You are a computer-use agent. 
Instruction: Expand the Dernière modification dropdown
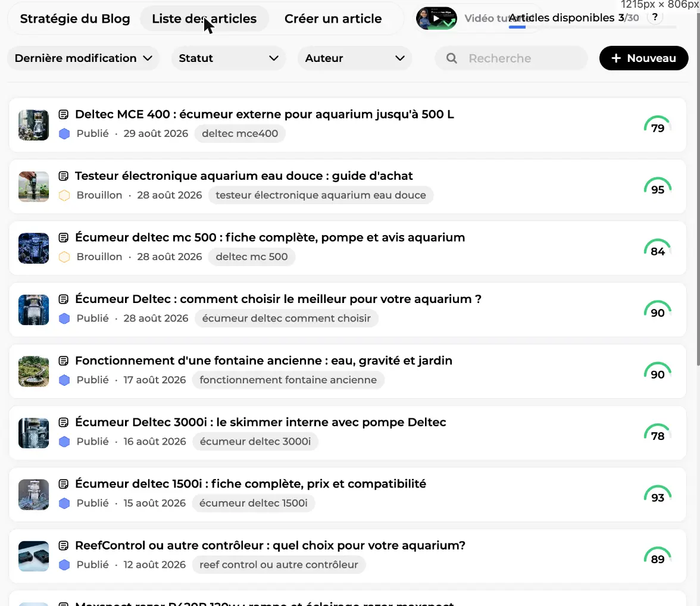(x=83, y=58)
